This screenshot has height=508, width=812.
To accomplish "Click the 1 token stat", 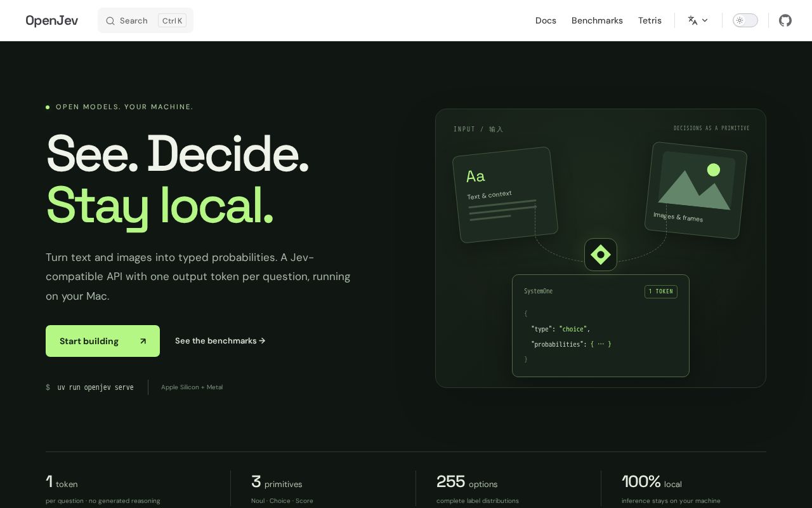I will (x=103, y=489).
